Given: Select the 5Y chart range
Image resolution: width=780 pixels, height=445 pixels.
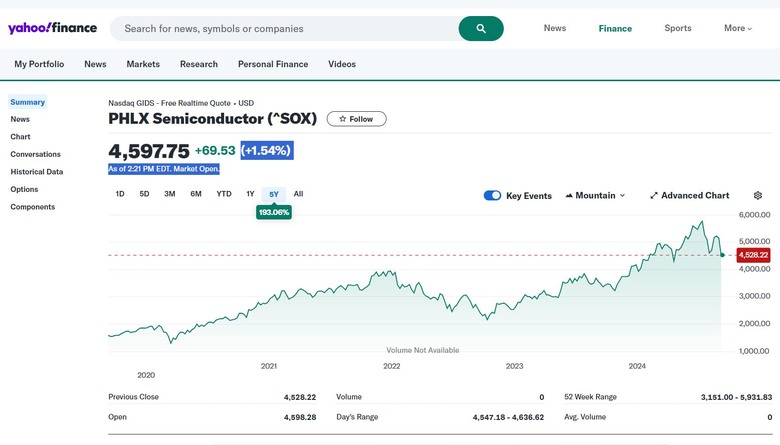Looking at the screenshot, I should click(x=274, y=194).
